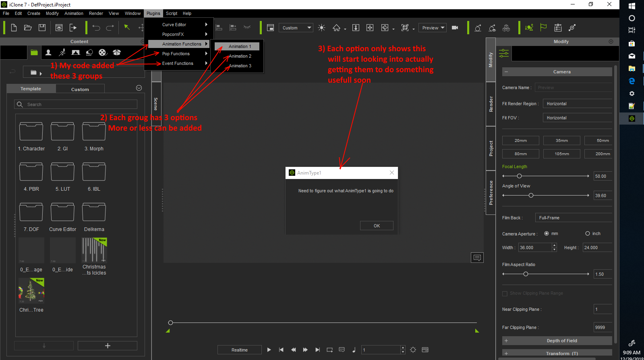Screen dimensions: 644x360
Task: Open the Animation running-figure category in Content
Action: [62, 52]
